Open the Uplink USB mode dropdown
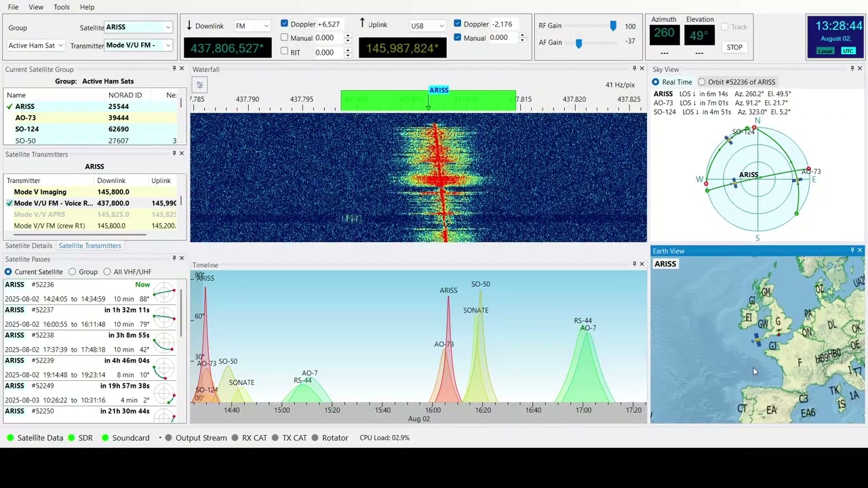 [x=427, y=26]
